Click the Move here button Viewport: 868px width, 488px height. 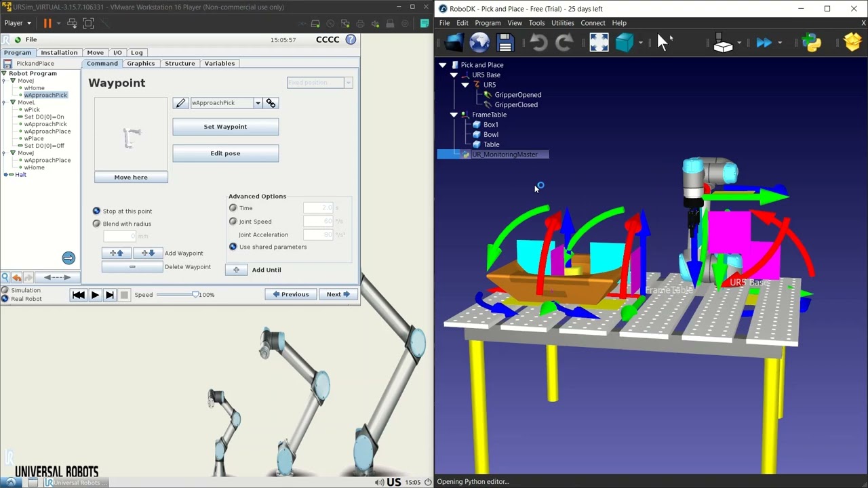click(x=131, y=177)
